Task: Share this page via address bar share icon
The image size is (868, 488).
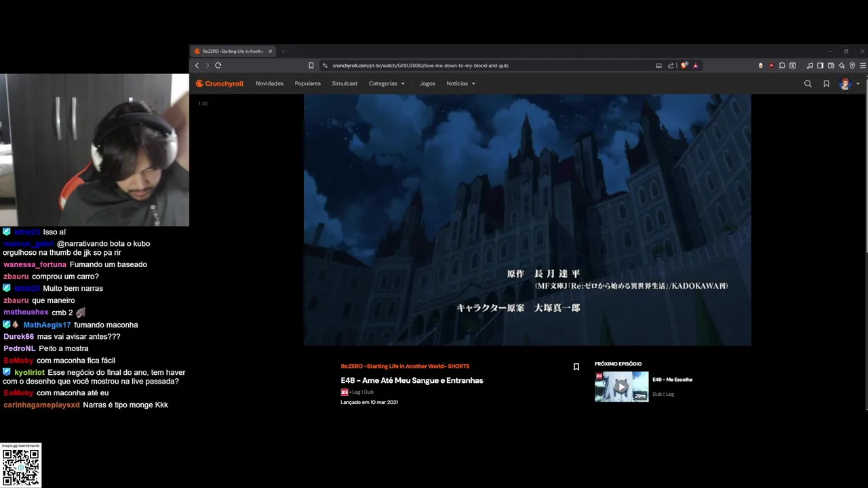Action: coord(671,65)
